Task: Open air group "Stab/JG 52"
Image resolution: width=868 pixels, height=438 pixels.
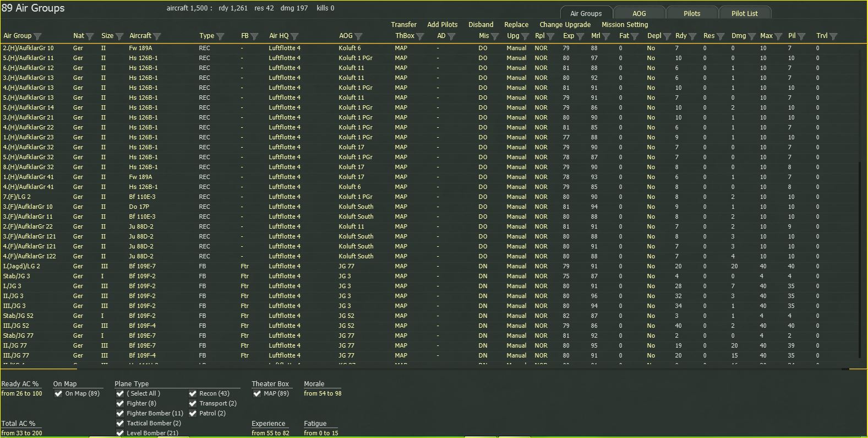Action: [18, 316]
